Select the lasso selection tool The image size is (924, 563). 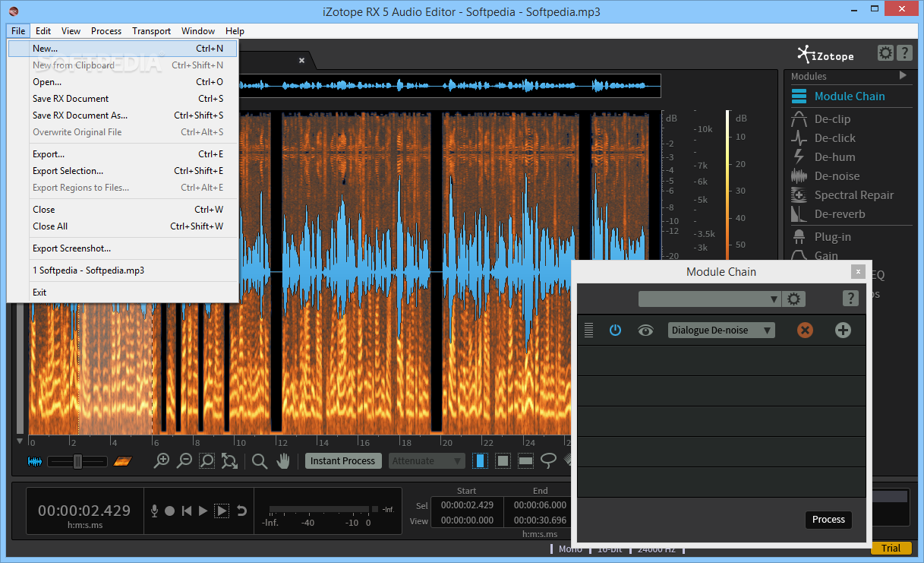point(548,460)
